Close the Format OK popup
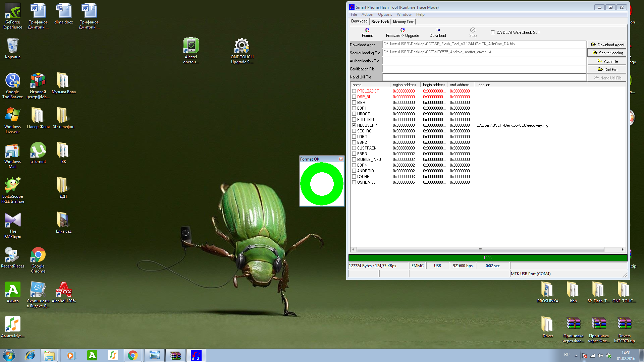 [x=341, y=159]
